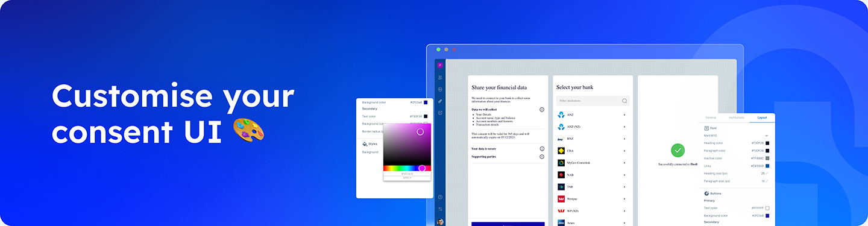Image resolution: width=868 pixels, height=226 pixels.
Task: Click the user avatar at the sidebar bottom
Action: pyautogui.click(x=440, y=222)
